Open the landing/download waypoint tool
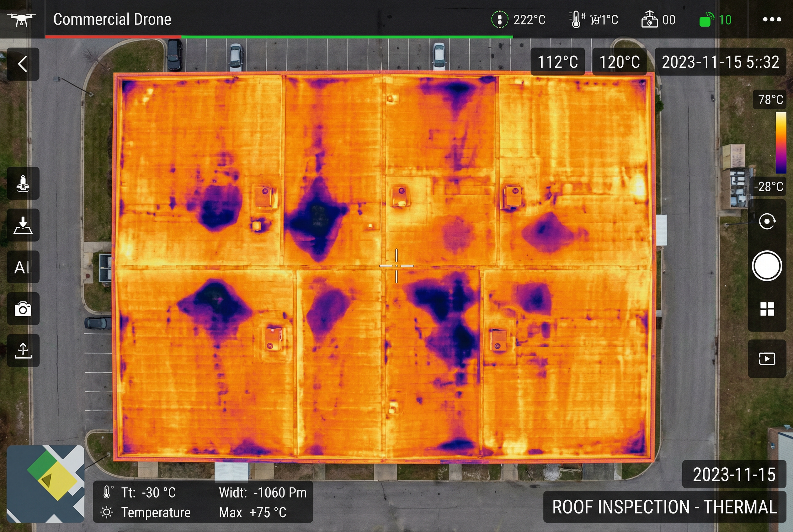 (x=23, y=225)
